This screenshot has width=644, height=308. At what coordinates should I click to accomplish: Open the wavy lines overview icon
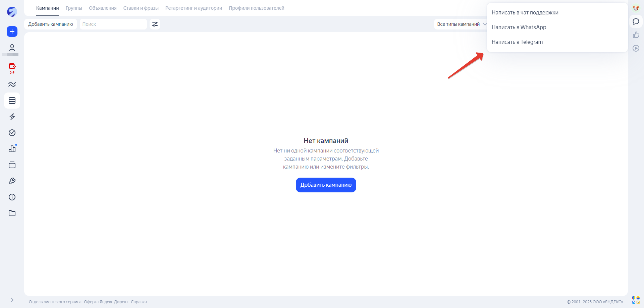coord(12,84)
